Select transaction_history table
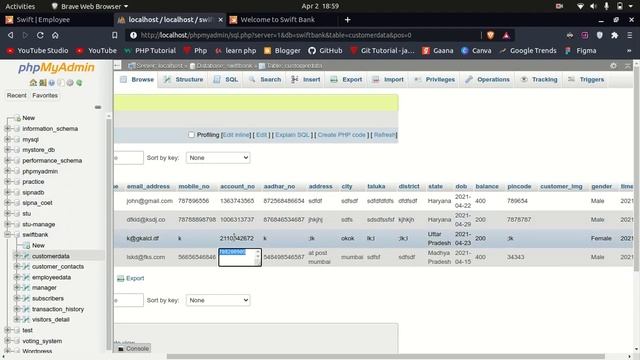 pos(58,309)
